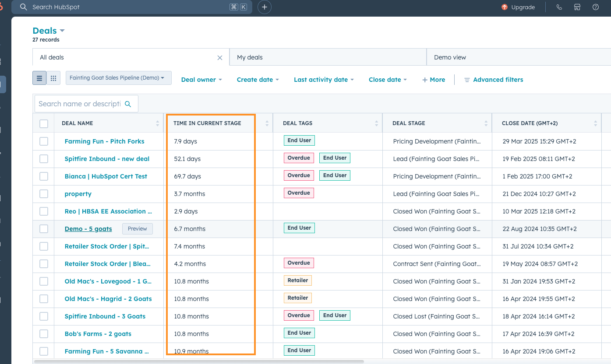Open the Deals object dropdown
Screen dimensions: 611x364
tap(49, 31)
